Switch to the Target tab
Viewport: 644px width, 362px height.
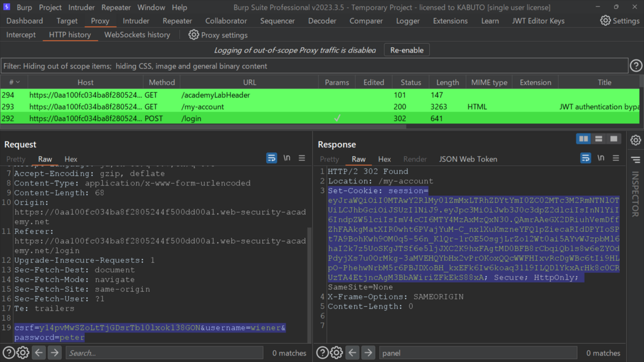pos(67,21)
